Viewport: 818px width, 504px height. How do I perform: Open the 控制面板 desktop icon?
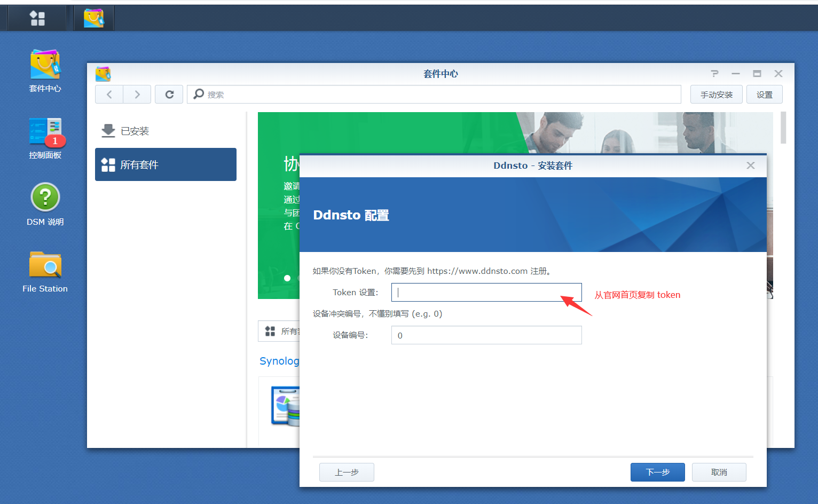tap(45, 138)
